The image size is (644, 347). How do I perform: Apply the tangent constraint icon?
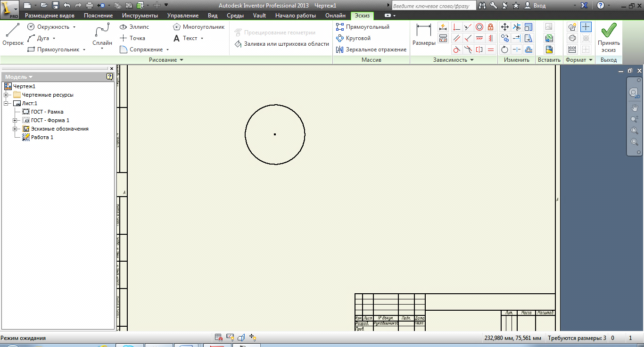pyautogui.click(x=456, y=50)
